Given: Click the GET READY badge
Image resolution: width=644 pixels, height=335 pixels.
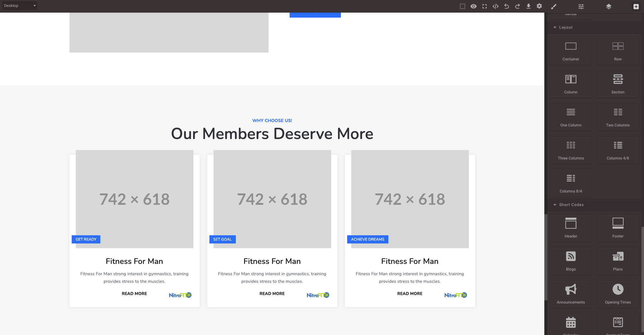Looking at the screenshot, I should click(x=86, y=239).
